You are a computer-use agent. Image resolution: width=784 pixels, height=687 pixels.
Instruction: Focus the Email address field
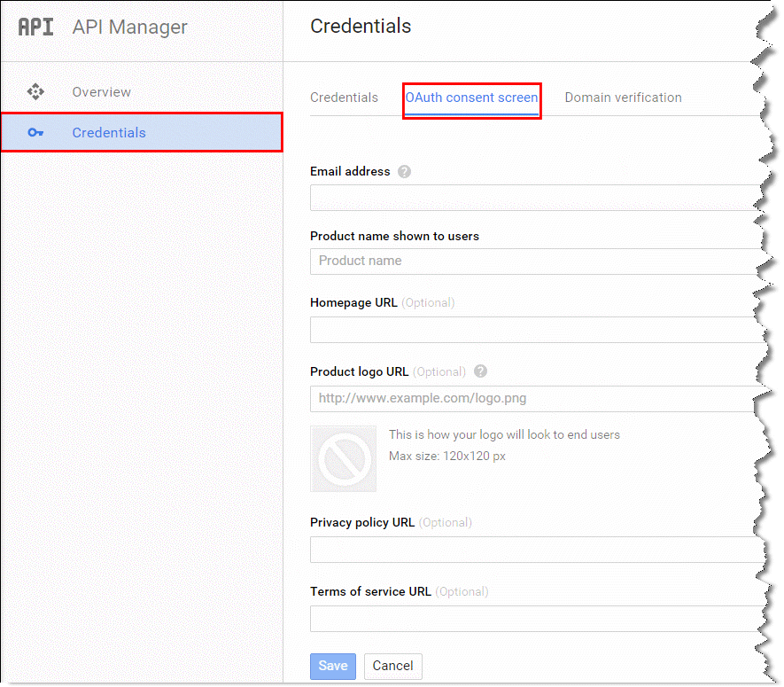pyautogui.click(x=537, y=198)
